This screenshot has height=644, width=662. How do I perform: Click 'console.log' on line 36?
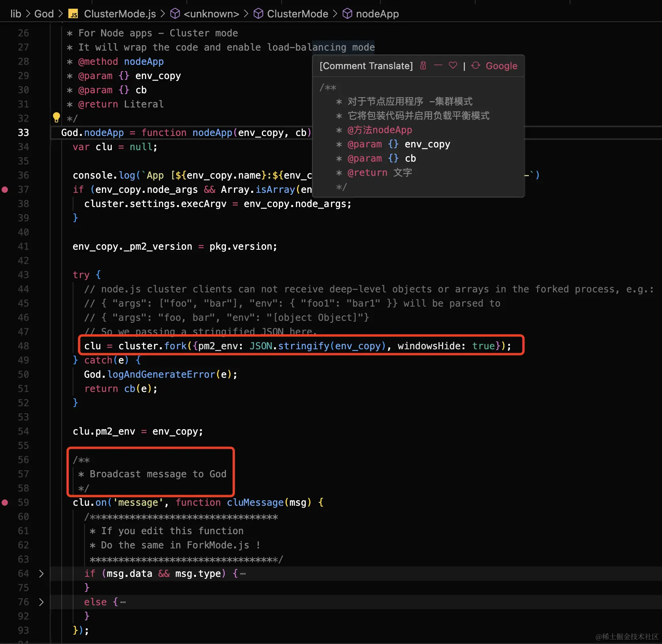pyautogui.click(x=104, y=175)
